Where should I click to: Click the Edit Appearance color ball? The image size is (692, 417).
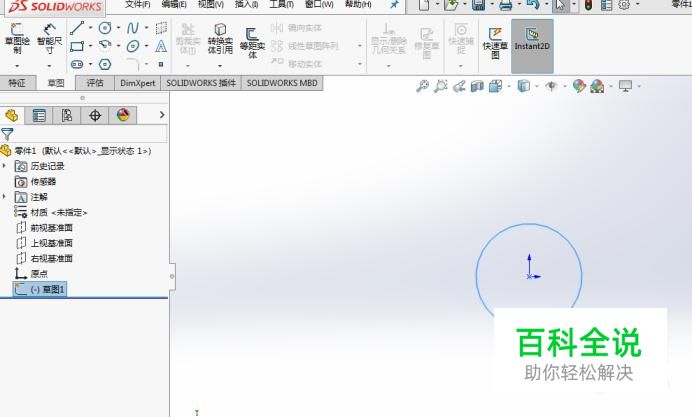579,86
